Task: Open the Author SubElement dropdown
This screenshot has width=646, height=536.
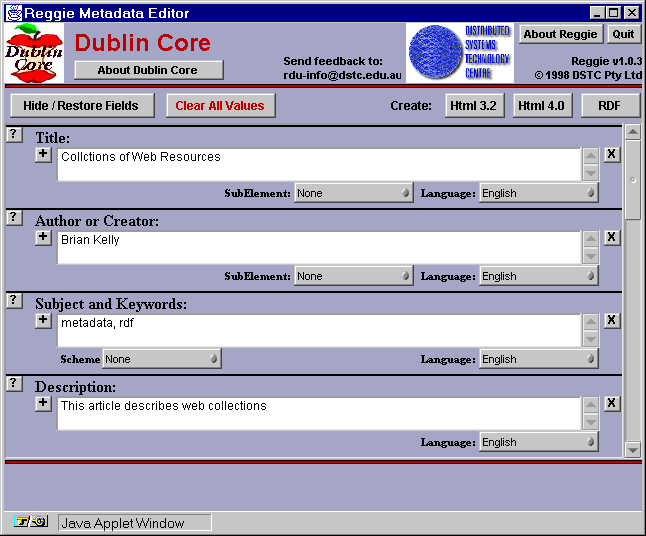Action: click(x=354, y=276)
